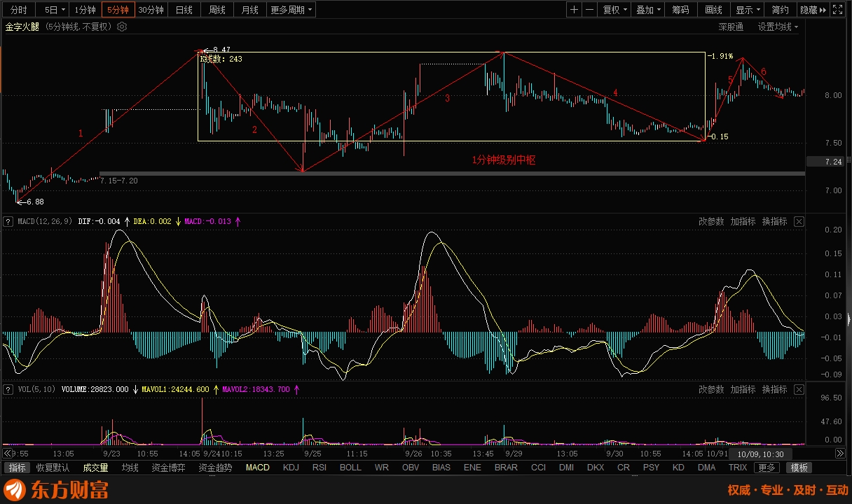Open the 显示 display dropdown
Screen dimensions: 852x504
[748, 10]
